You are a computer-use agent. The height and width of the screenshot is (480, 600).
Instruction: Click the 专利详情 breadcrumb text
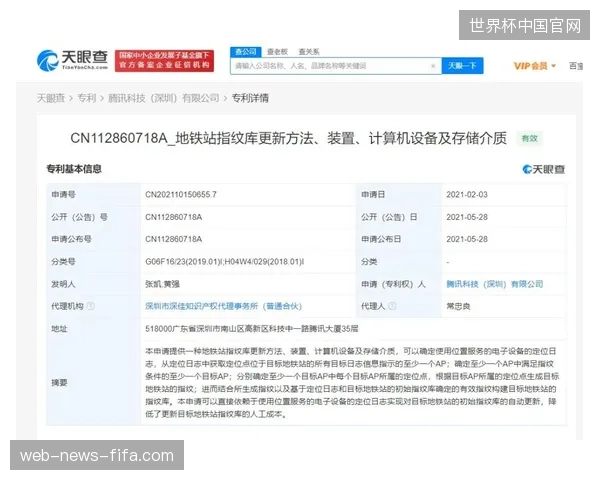[250, 98]
